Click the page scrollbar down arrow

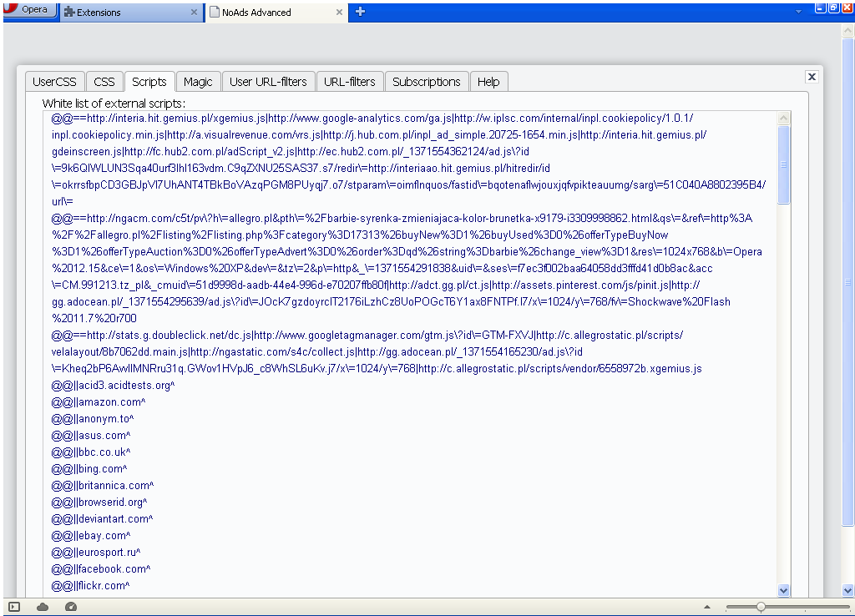click(847, 590)
